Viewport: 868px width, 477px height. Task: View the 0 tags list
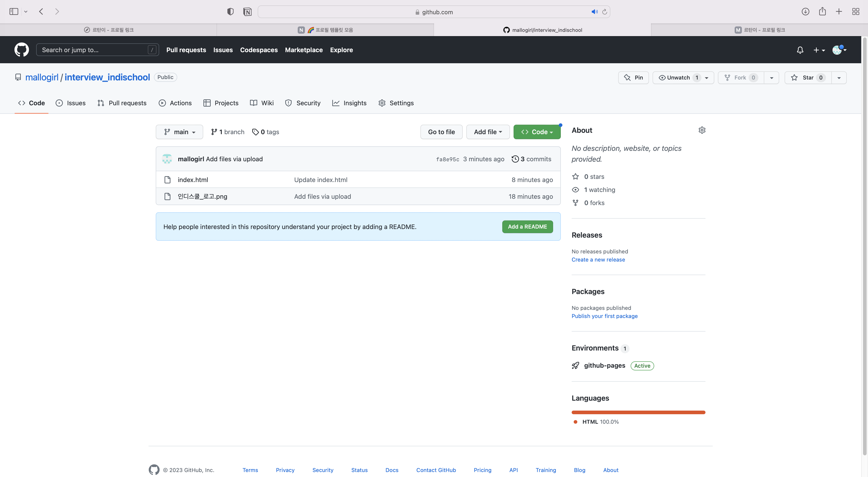(x=266, y=132)
